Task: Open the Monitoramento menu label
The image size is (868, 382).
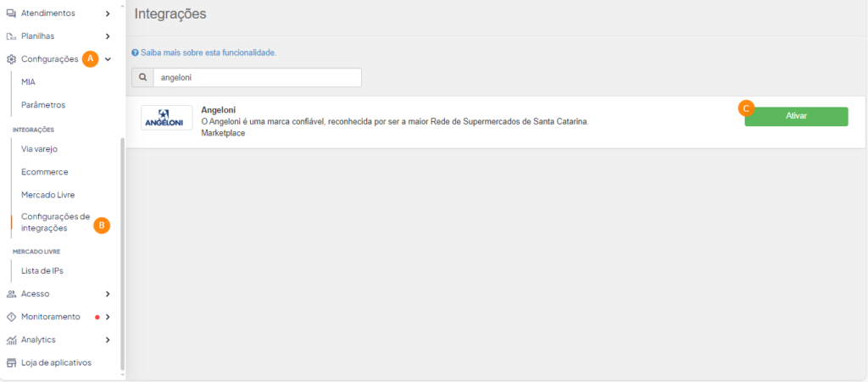Action: coord(50,317)
